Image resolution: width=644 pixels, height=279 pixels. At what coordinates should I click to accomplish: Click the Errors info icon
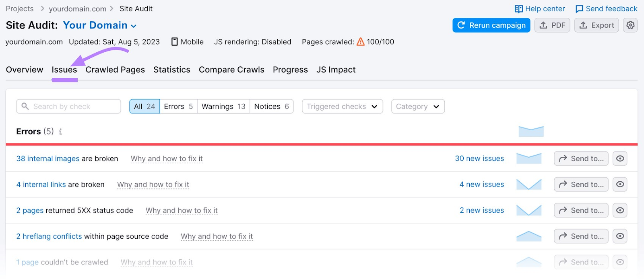(60, 131)
